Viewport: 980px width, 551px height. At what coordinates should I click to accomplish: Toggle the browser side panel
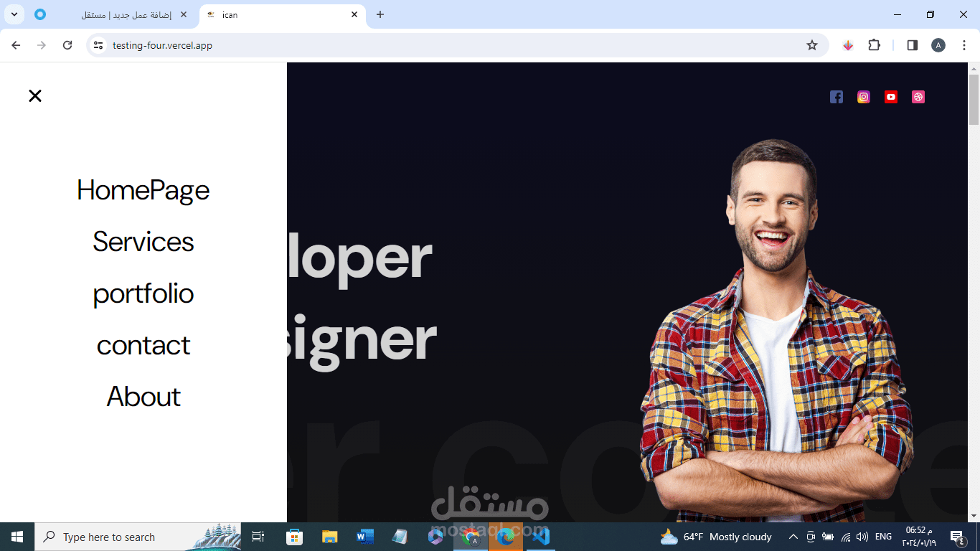913,45
